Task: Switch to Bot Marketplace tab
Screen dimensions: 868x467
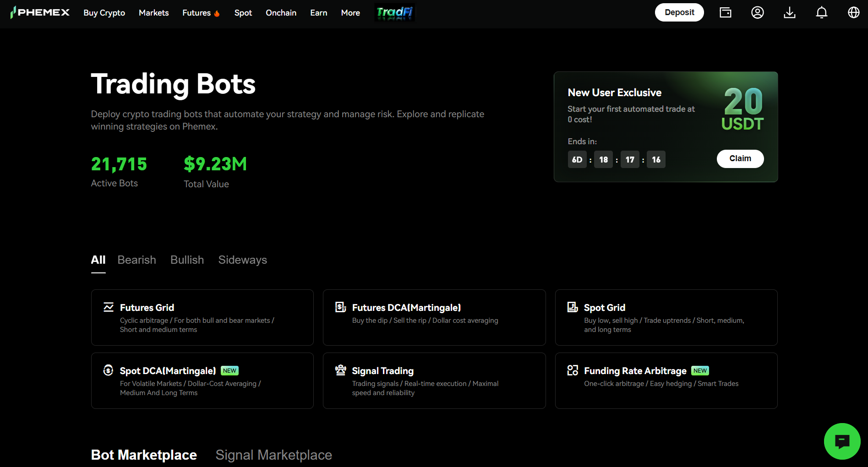Action: coord(144,455)
